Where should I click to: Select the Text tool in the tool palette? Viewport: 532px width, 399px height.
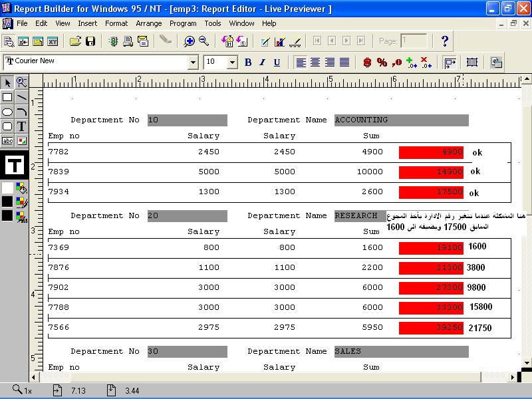[21, 126]
